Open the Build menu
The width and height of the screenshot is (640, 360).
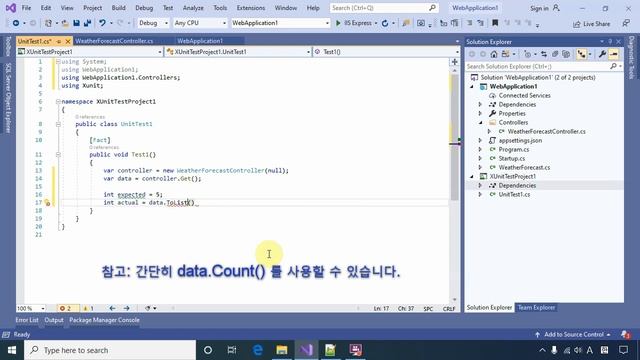118,8
